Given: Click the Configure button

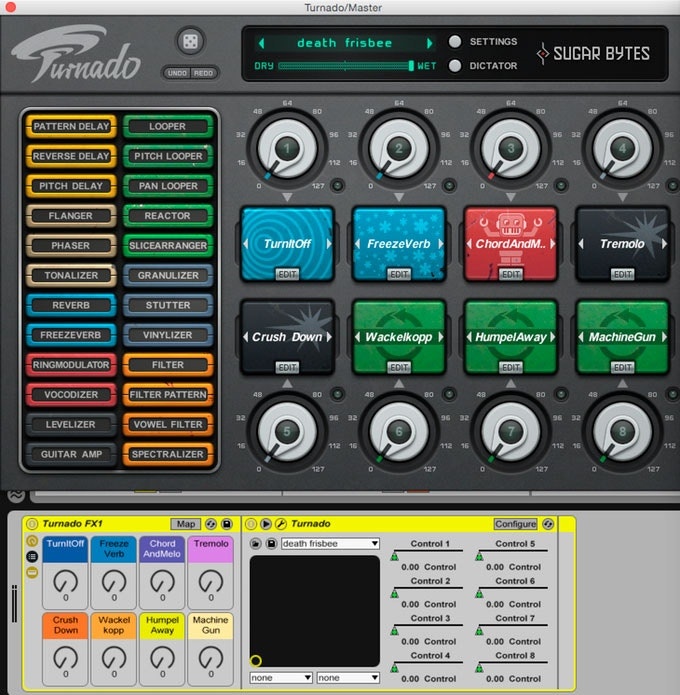Looking at the screenshot, I should point(516,524).
